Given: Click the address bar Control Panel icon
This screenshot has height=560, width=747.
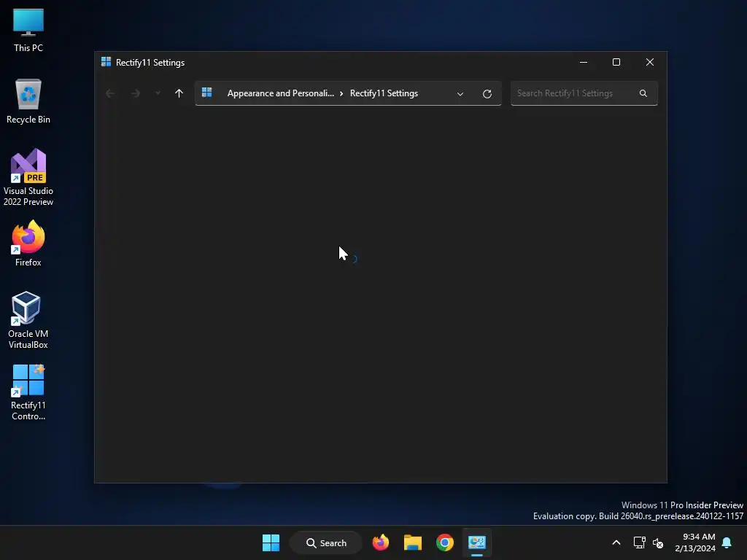Looking at the screenshot, I should click(206, 93).
